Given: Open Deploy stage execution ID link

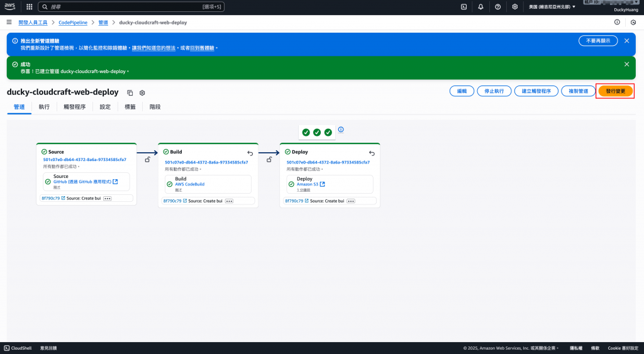Looking at the screenshot, I should pyautogui.click(x=328, y=162).
